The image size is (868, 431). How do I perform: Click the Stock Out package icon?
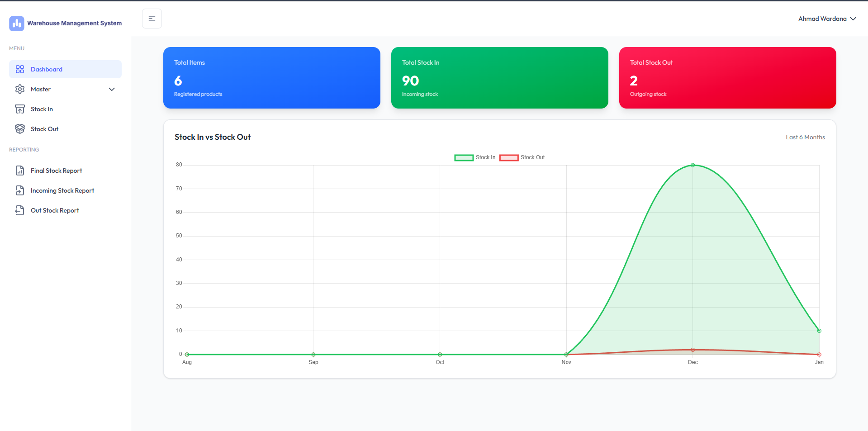(20, 129)
